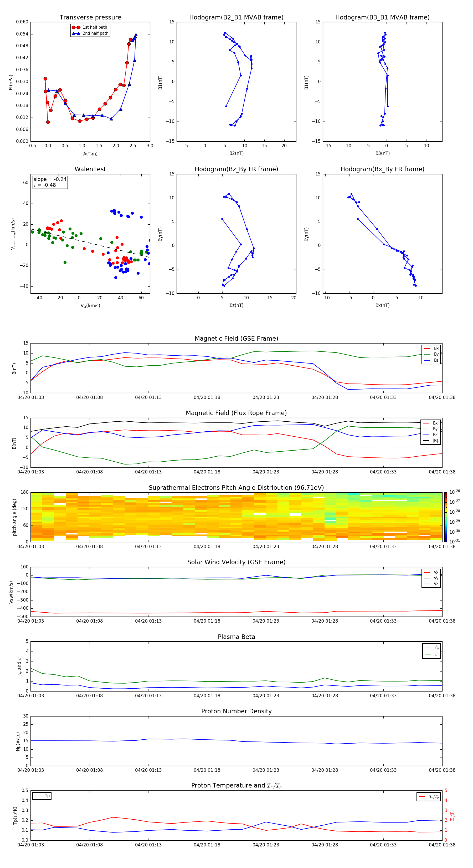Click the 'A(T·m)' x-axis label
473x868 pixels.
pyautogui.click(x=90, y=154)
